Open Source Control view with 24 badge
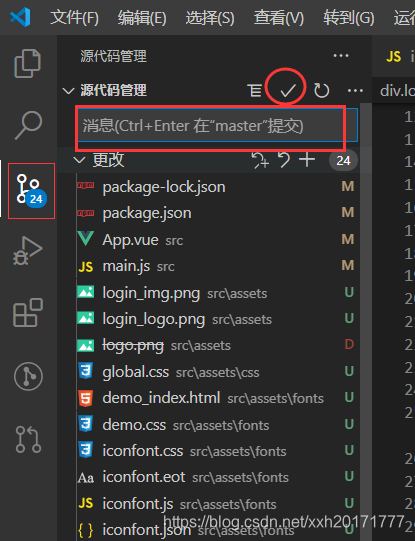 point(31,191)
